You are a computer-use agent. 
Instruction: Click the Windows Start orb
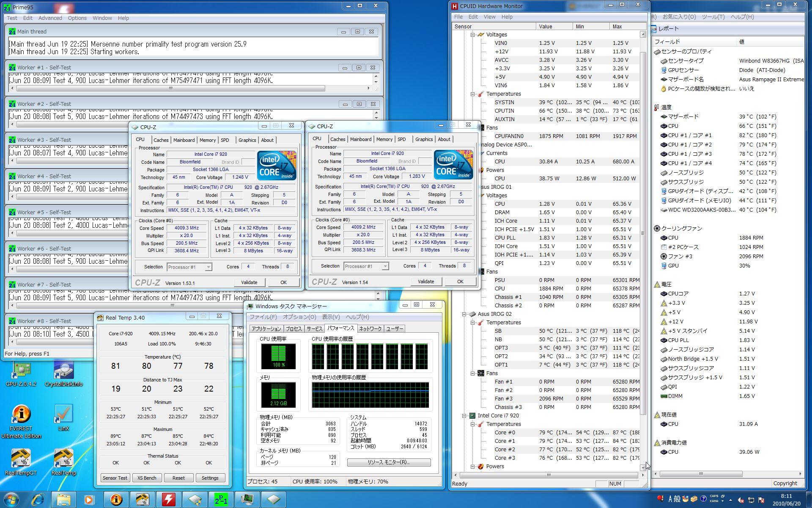11,500
